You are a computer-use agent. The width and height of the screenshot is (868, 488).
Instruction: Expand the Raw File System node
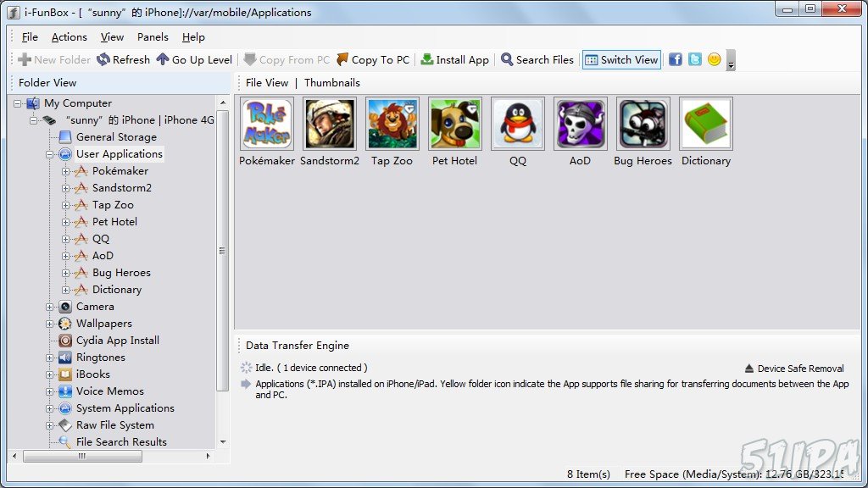click(49, 425)
